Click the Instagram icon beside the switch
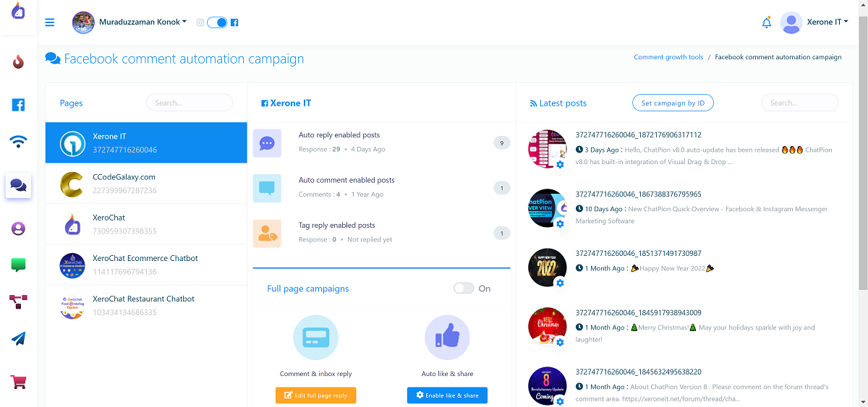868x407 pixels. coord(200,22)
